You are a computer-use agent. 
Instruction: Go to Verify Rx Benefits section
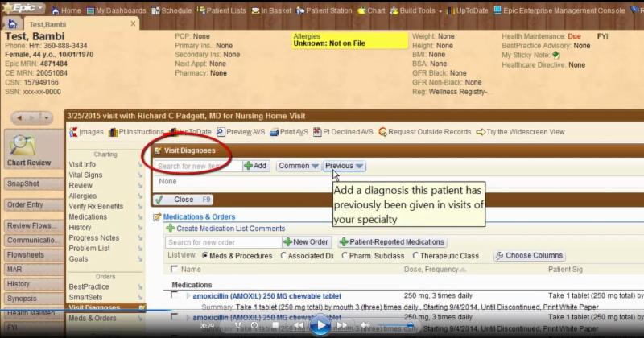tap(96, 206)
